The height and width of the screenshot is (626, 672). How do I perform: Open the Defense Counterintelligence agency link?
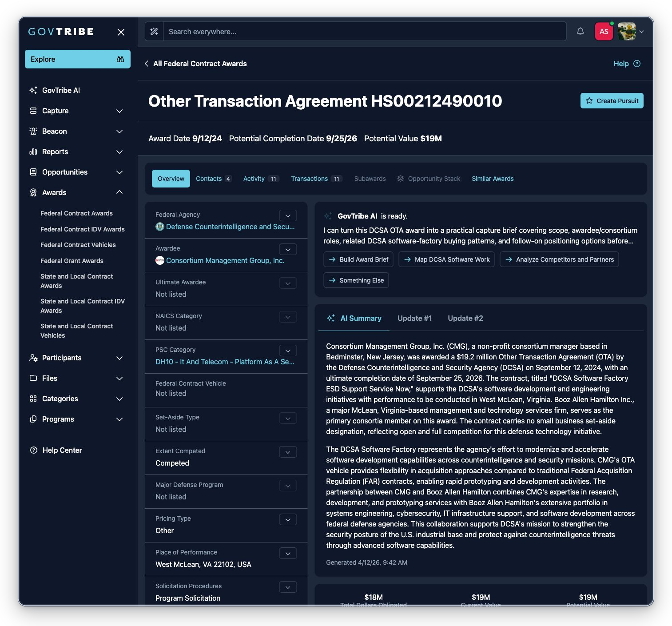pos(230,227)
